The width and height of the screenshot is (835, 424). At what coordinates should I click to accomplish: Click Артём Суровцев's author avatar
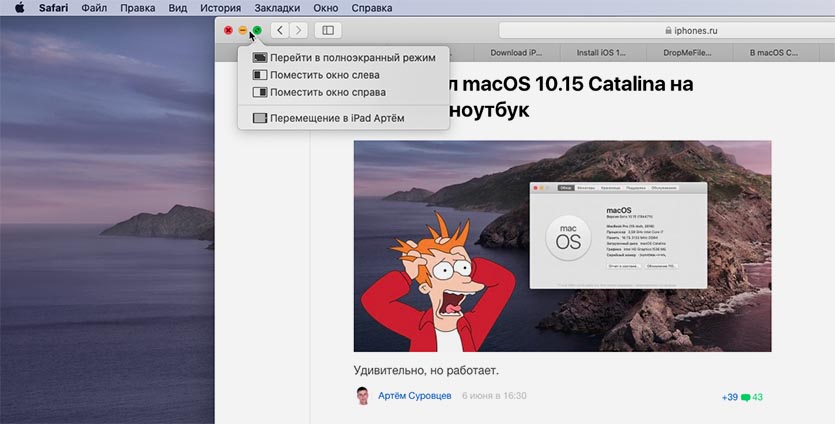coord(363,396)
